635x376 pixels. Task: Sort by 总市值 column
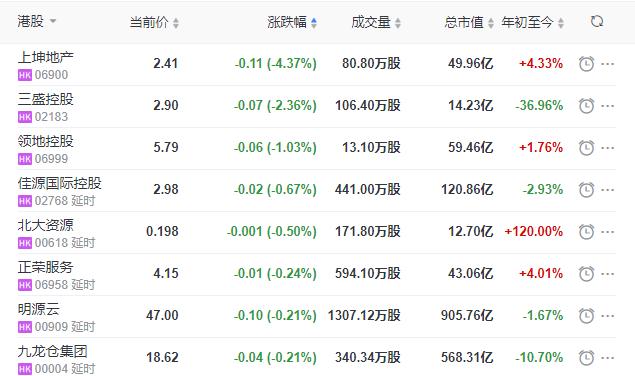point(469,22)
